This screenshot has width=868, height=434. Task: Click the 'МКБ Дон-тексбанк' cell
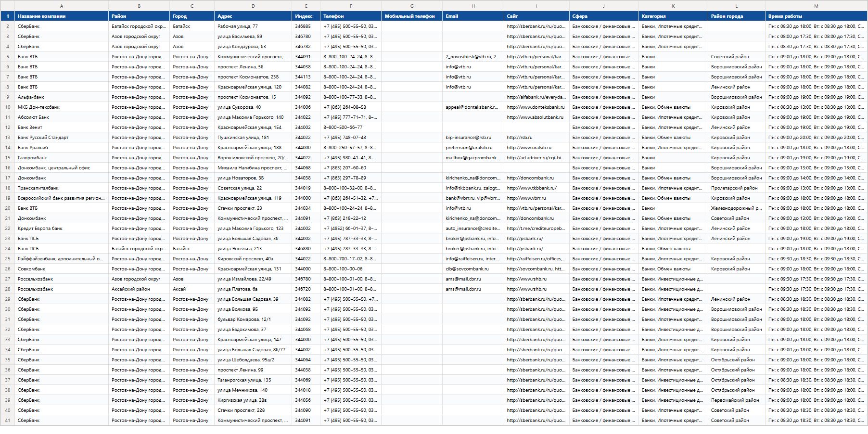(62, 107)
